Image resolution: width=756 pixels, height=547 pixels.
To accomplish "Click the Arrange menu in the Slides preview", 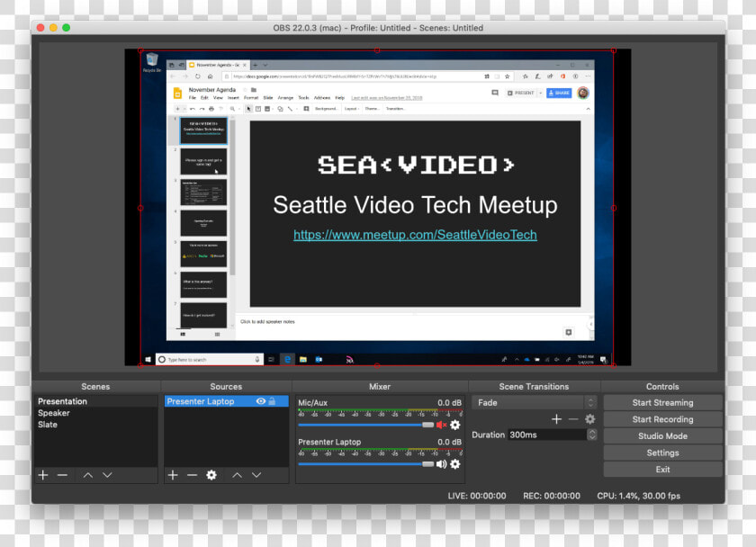I will tap(285, 98).
